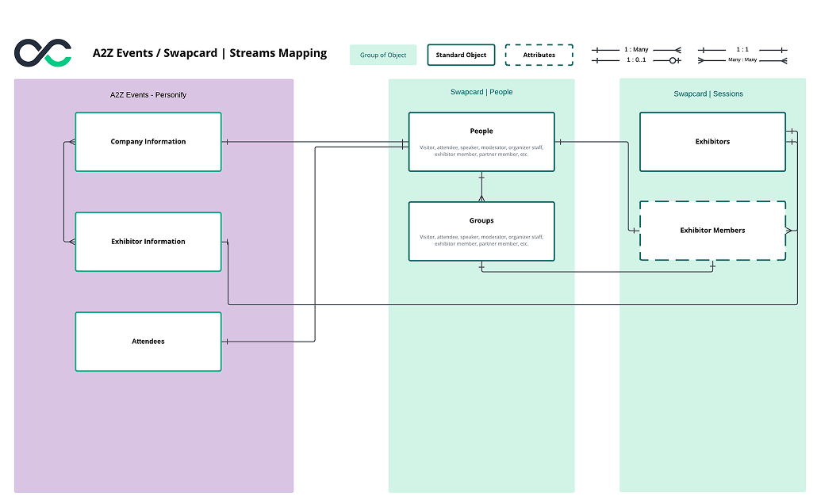The height and width of the screenshot is (504, 817).
Task: Select the Company Information object
Action: coord(148,142)
